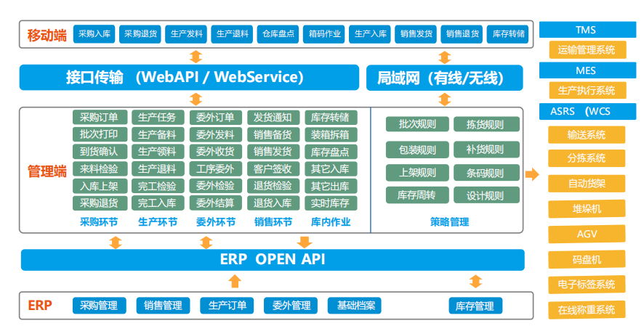Viewport: 644px width, 334px height.
Task: Open the 电子标签系统 box
Action: 586,284
